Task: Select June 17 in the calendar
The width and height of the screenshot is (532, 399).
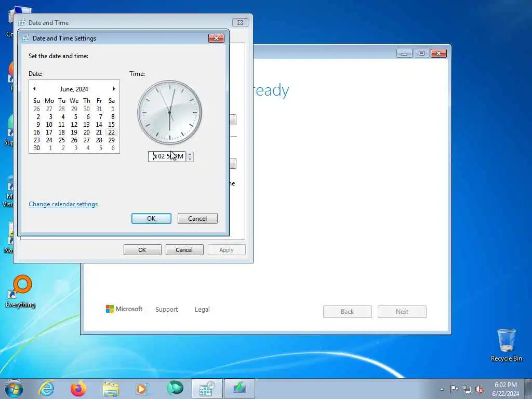Action: 49,132
